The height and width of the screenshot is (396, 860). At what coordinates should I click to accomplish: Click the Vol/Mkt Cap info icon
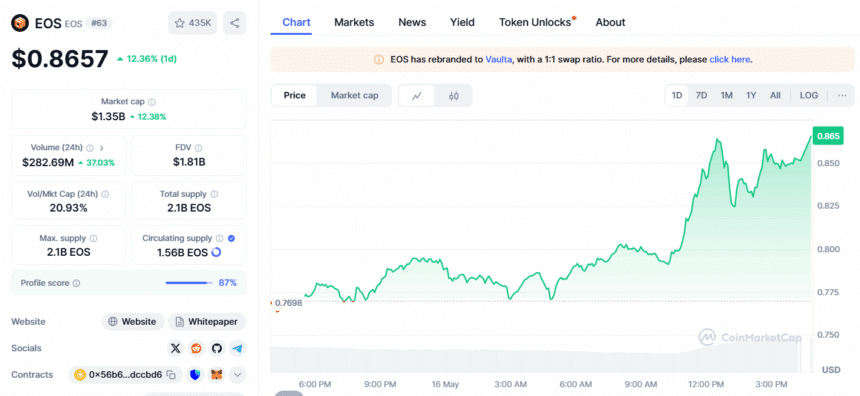click(105, 194)
